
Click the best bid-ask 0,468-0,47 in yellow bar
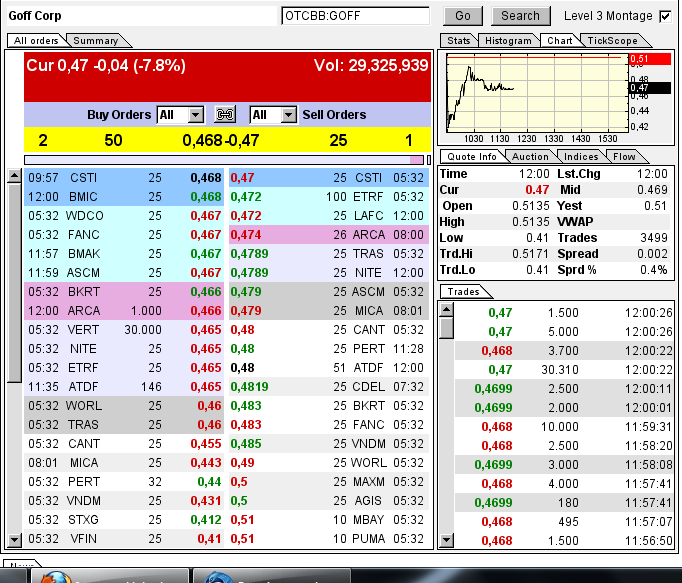click(221, 140)
